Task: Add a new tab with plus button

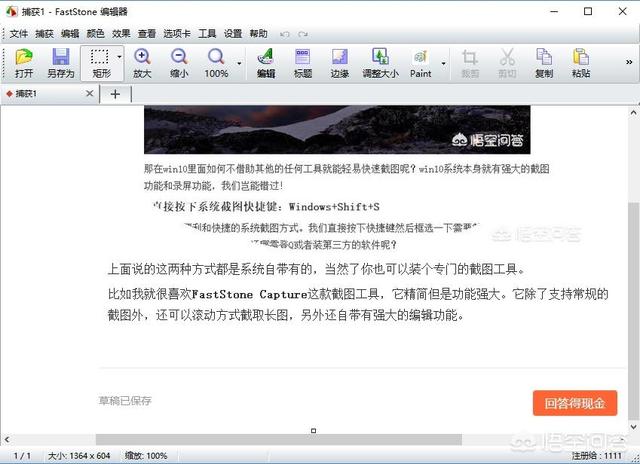Action: (116, 94)
